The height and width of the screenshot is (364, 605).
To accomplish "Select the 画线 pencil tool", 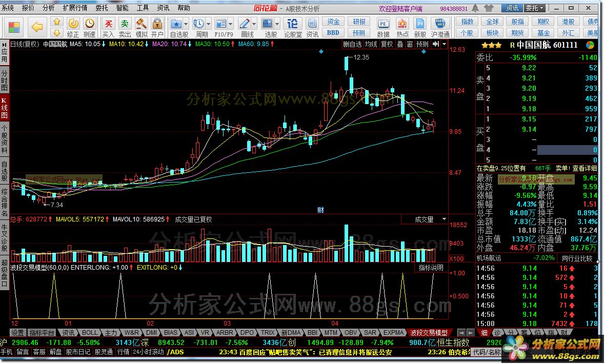I will (x=244, y=24).
